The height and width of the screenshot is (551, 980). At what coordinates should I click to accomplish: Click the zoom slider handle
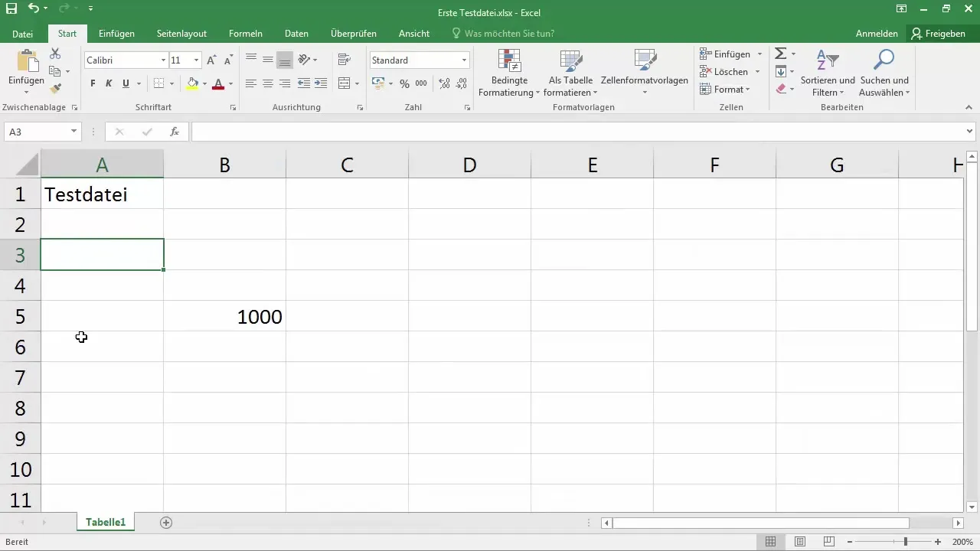click(906, 542)
